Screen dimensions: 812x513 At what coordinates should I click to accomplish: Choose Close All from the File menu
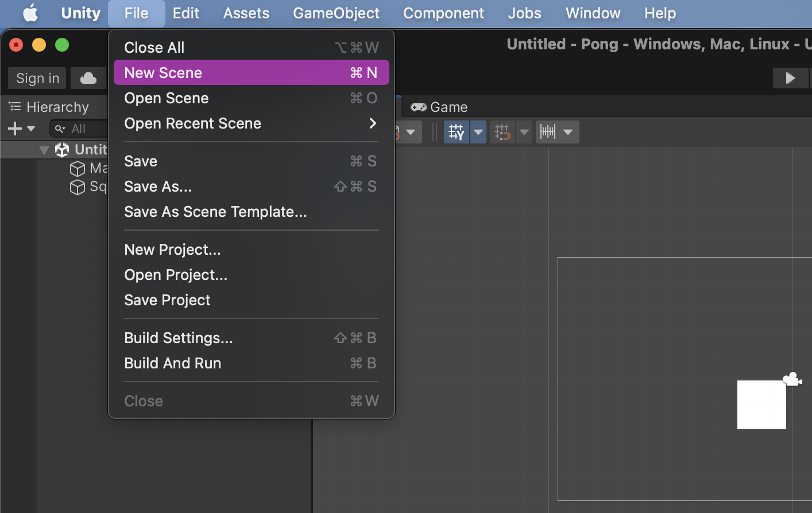coord(252,47)
